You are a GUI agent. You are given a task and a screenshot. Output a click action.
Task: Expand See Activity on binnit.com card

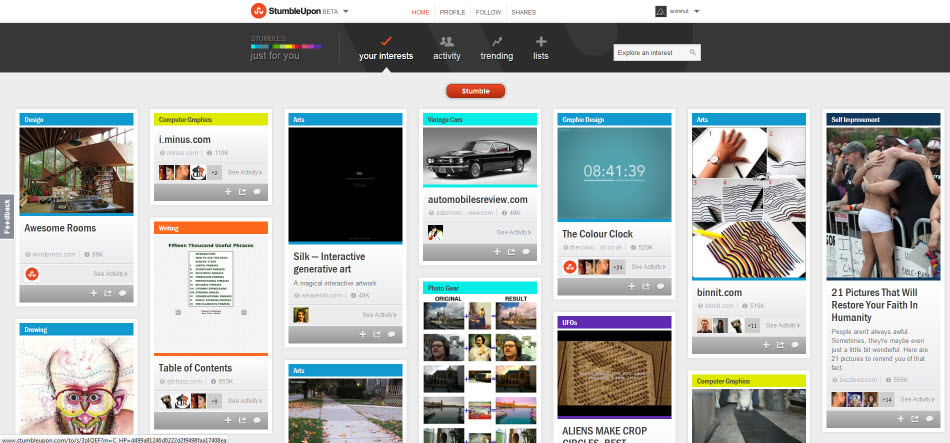coord(783,325)
